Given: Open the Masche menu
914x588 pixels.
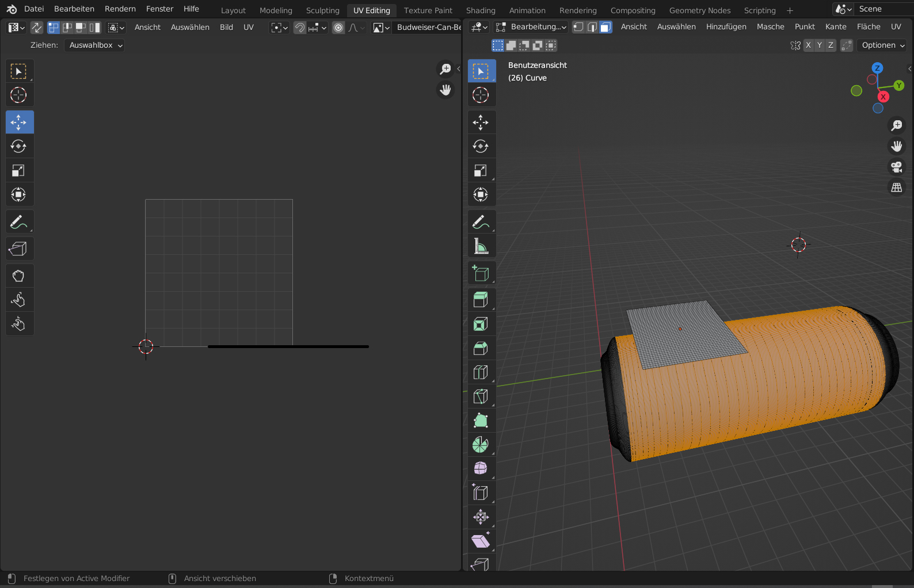Looking at the screenshot, I should tap(770, 27).
